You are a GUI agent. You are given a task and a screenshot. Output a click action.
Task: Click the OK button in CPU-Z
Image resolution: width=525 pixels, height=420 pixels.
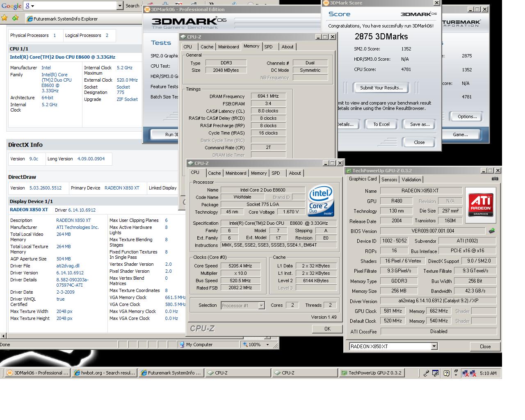click(x=327, y=329)
